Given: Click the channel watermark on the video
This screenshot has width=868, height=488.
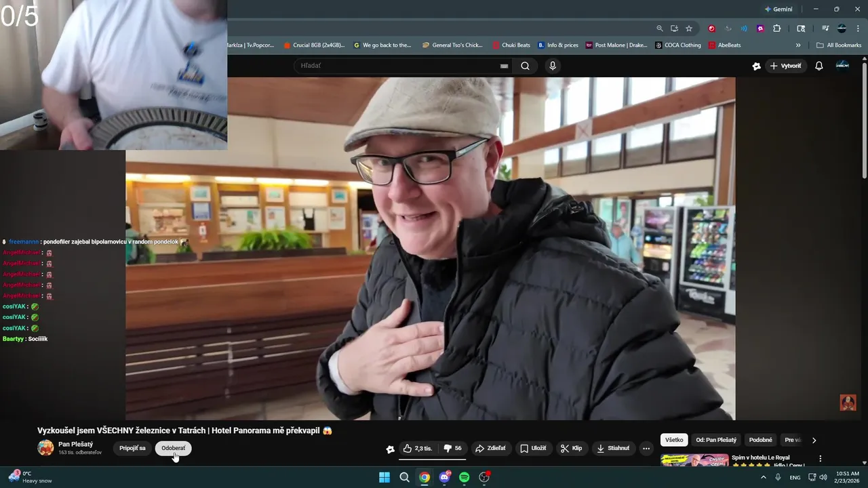Looking at the screenshot, I should (848, 403).
